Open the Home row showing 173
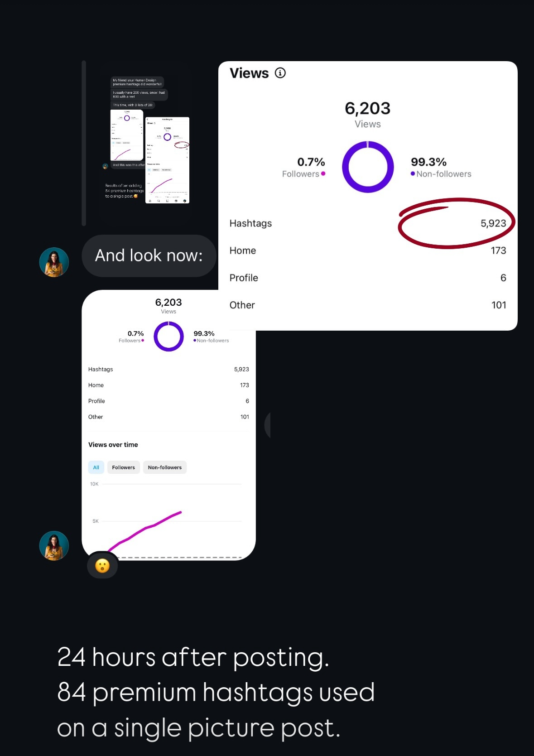 click(x=368, y=250)
